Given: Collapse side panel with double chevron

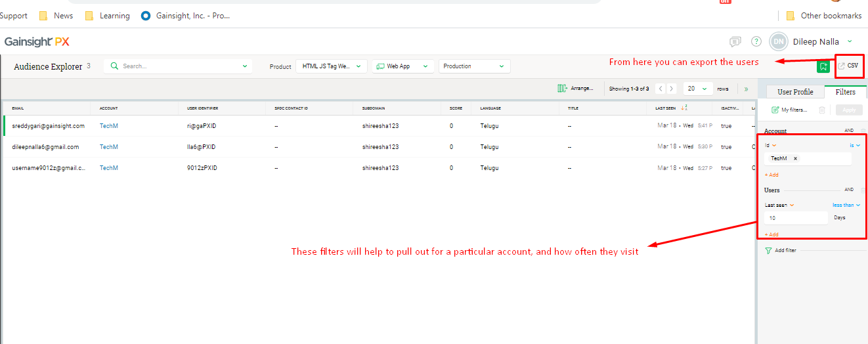Looking at the screenshot, I should point(746,89).
